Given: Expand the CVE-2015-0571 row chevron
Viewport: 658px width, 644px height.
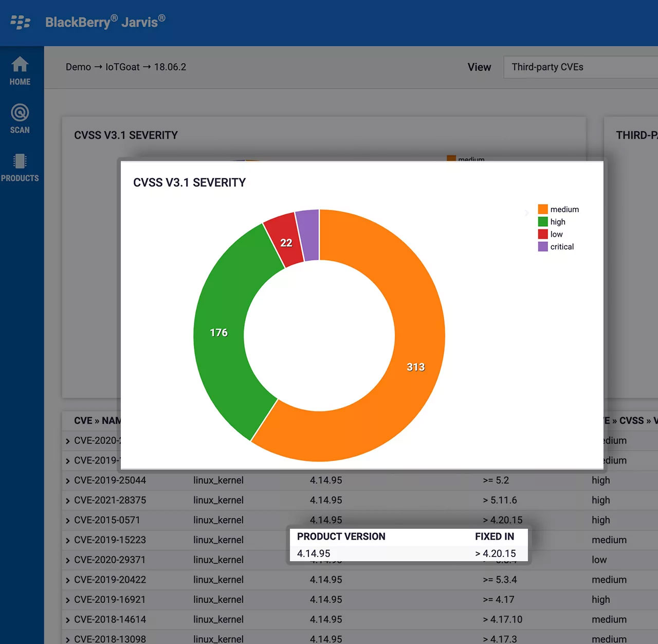Looking at the screenshot, I should (x=68, y=521).
